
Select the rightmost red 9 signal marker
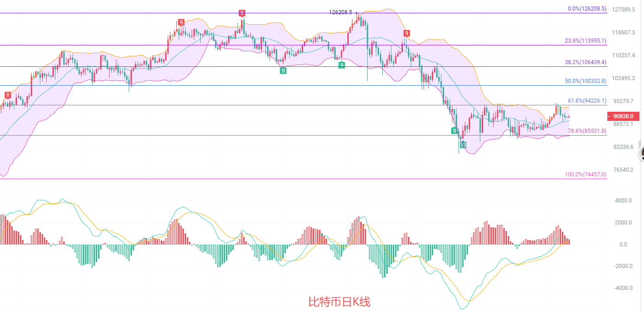(x=407, y=33)
